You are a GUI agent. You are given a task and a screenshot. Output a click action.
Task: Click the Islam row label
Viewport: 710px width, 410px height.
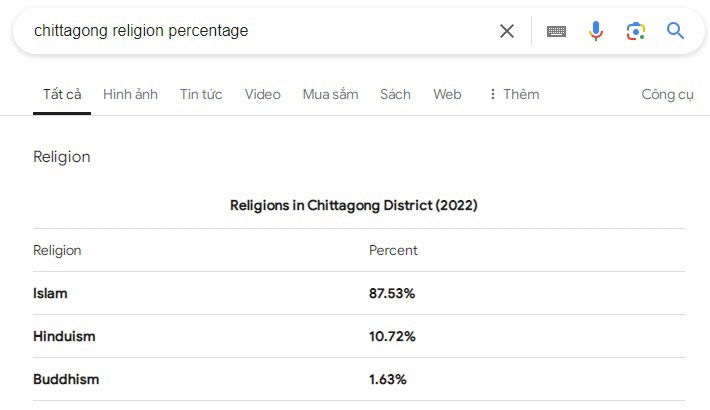(50, 294)
